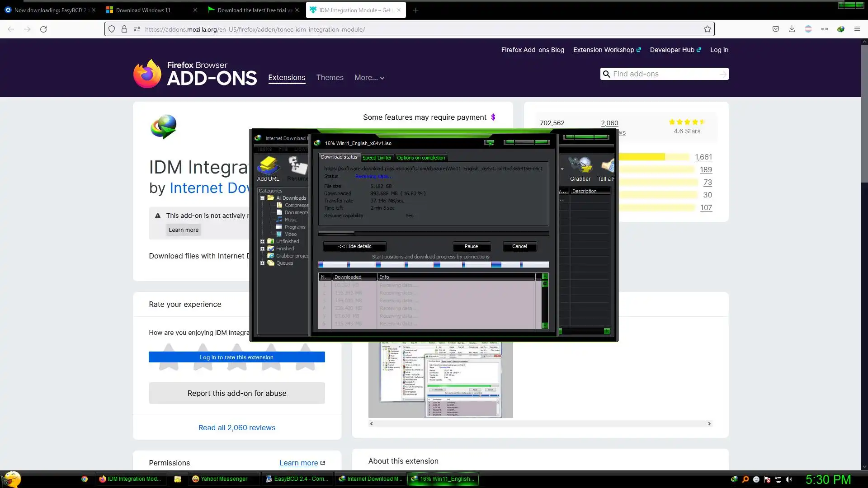Screen dimensions: 868x488
Task: Open Read all 2,060 reviews link
Action: click(236, 427)
